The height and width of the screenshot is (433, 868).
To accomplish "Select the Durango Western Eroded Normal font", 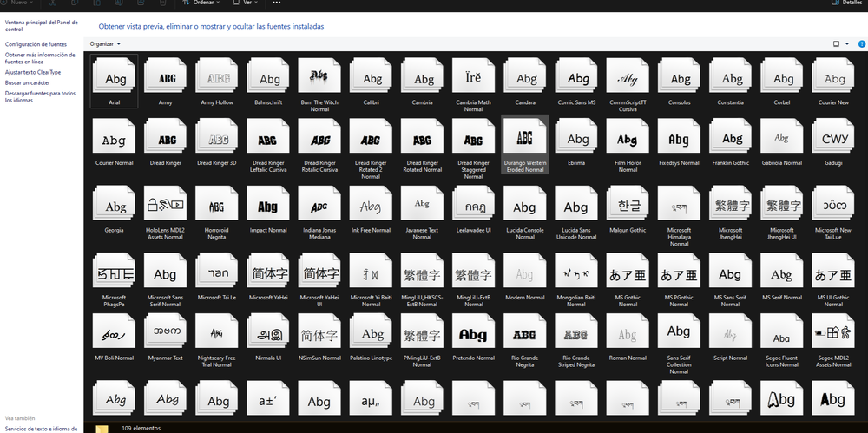I will 525,144.
